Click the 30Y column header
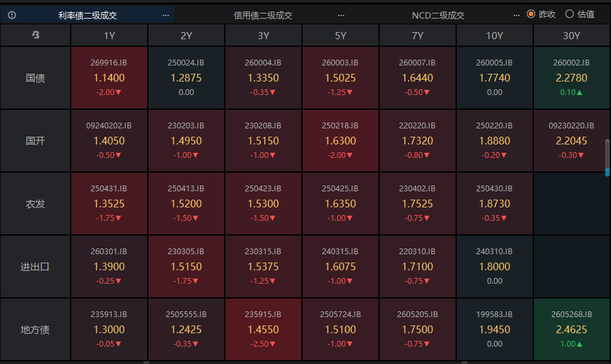The height and width of the screenshot is (364, 611). tap(571, 36)
